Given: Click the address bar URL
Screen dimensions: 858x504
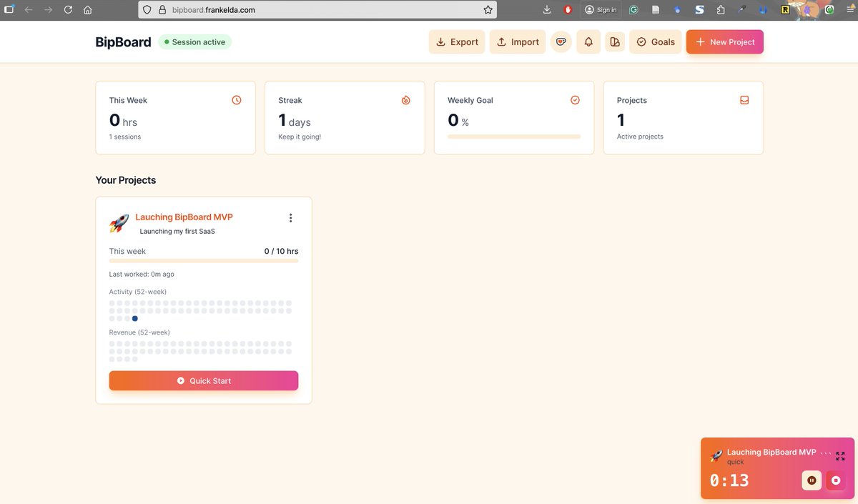Looking at the screenshot, I should pos(214,10).
